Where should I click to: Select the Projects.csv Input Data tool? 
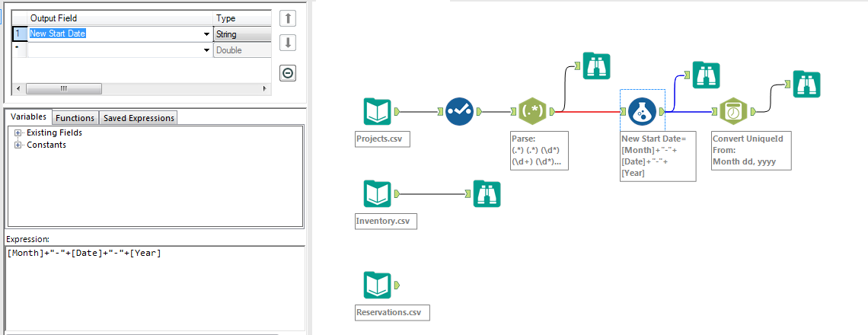point(377,112)
